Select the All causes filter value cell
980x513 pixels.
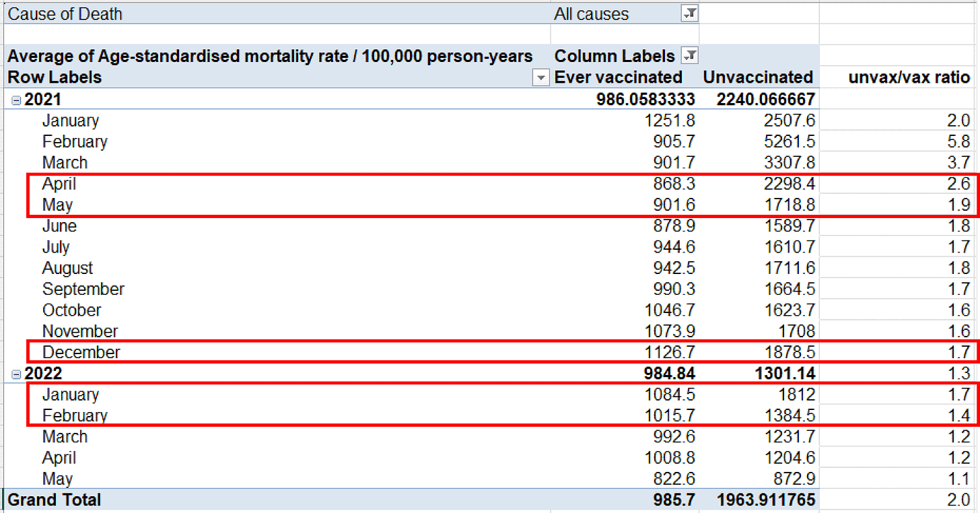[x=591, y=13]
